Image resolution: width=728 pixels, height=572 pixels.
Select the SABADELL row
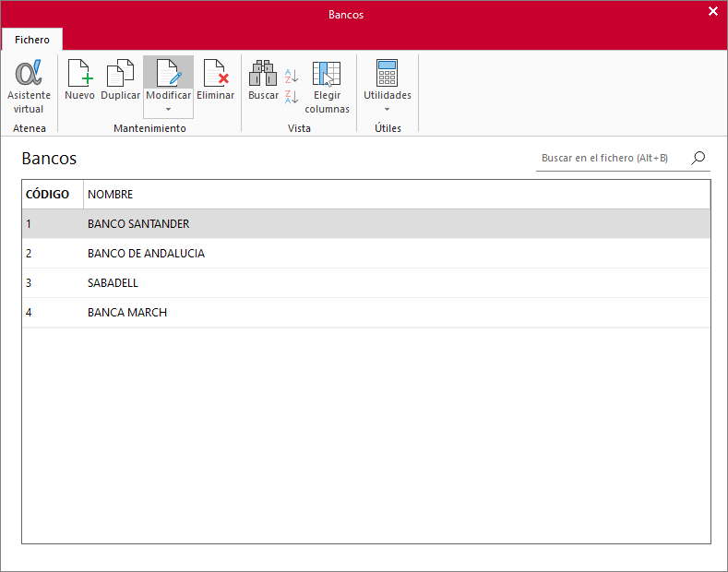[x=366, y=283]
